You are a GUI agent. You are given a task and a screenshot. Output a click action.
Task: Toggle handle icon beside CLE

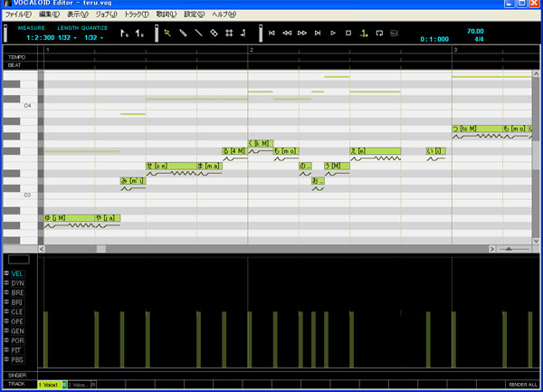[6, 311]
